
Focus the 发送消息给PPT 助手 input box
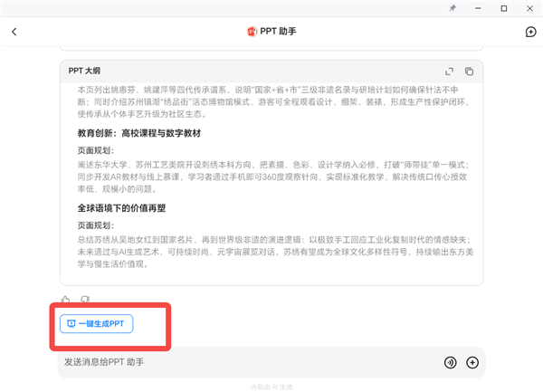pos(244,362)
